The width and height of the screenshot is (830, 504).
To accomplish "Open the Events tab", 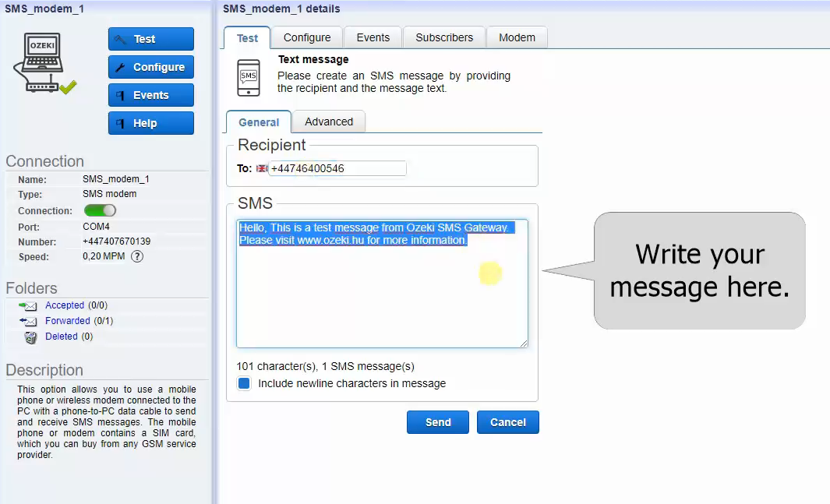I will (x=373, y=37).
